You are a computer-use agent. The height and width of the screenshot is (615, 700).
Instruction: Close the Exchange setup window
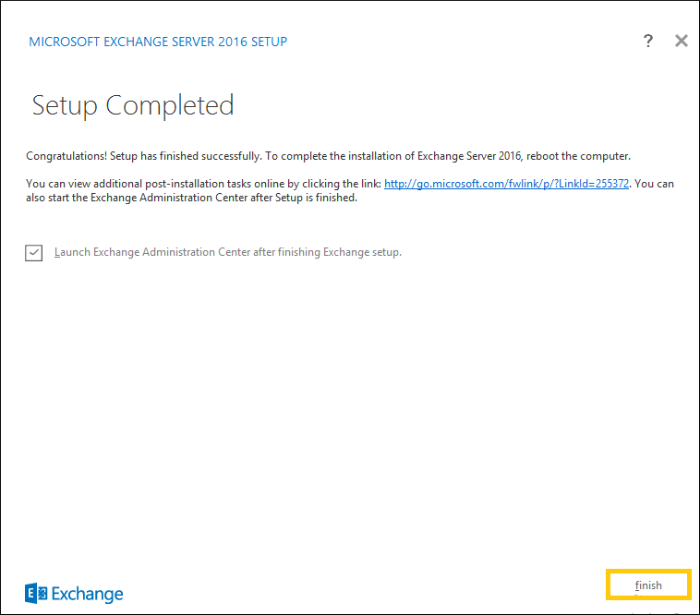[x=682, y=41]
